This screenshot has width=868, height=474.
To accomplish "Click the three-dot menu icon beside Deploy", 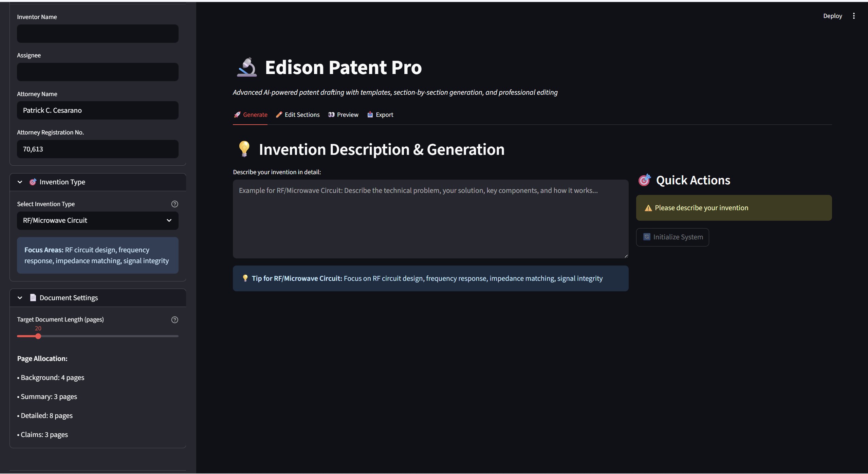I will tap(854, 16).
